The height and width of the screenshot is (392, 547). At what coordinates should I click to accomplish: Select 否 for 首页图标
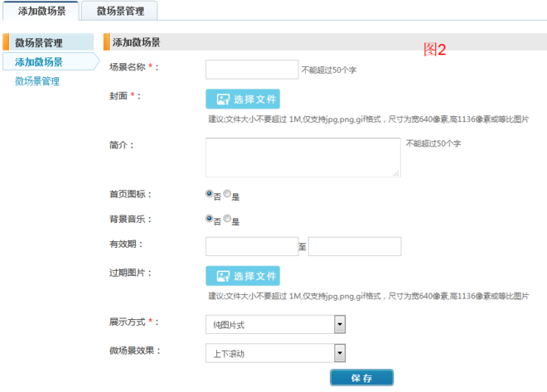click(x=210, y=194)
